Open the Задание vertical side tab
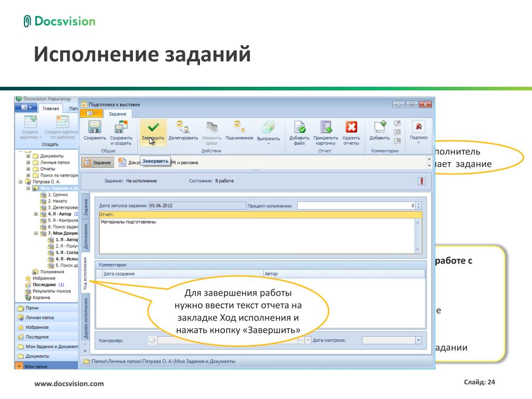 [x=86, y=207]
